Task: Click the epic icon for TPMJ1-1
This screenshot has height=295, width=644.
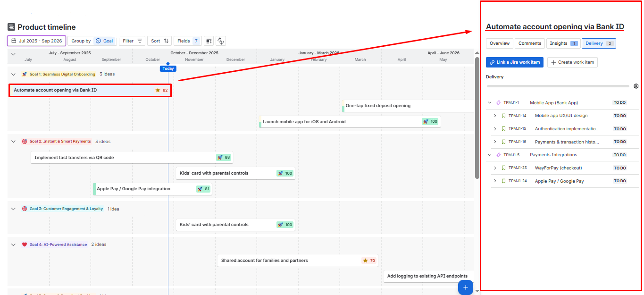Action: click(x=498, y=103)
